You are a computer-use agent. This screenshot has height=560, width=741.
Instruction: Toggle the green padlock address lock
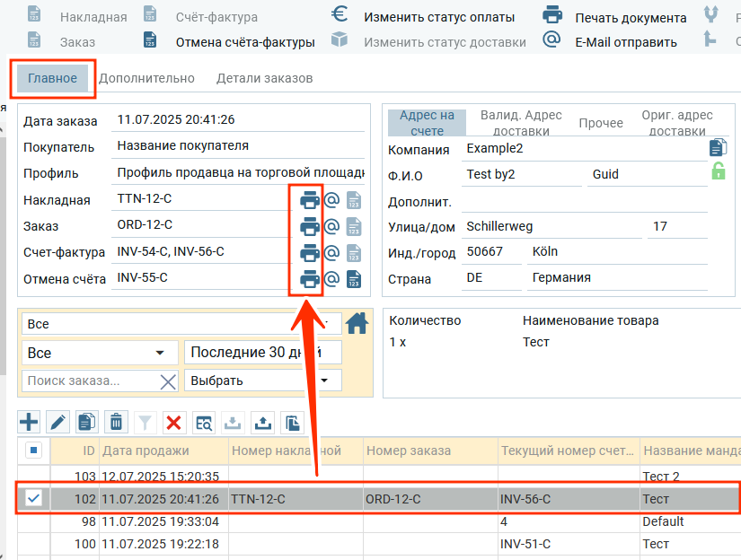point(718,171)
